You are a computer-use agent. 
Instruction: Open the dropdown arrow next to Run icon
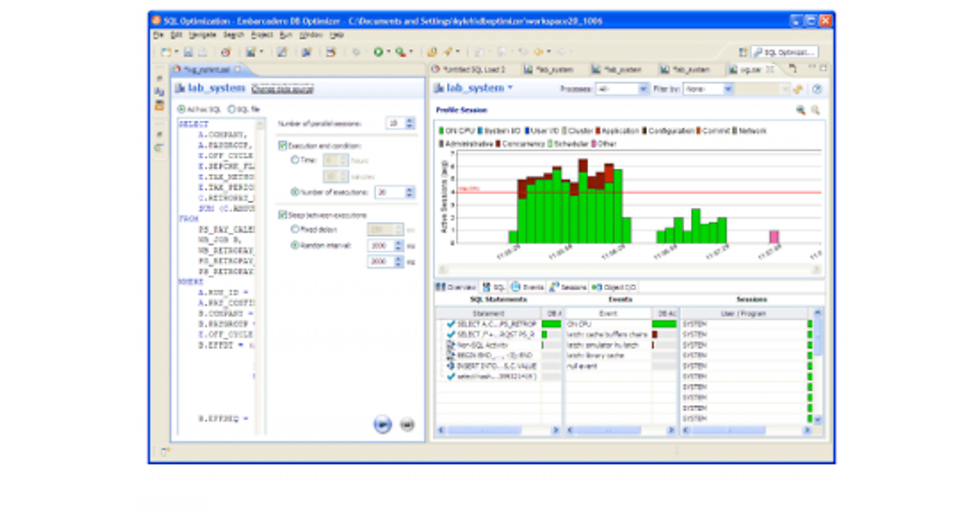388,51
